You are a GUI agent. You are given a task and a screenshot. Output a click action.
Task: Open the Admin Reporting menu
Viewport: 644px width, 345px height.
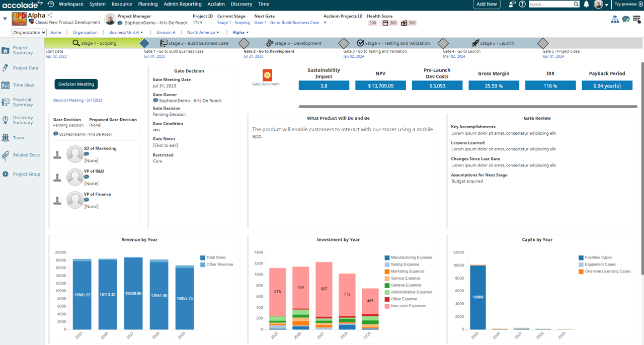tap(183, 4)
